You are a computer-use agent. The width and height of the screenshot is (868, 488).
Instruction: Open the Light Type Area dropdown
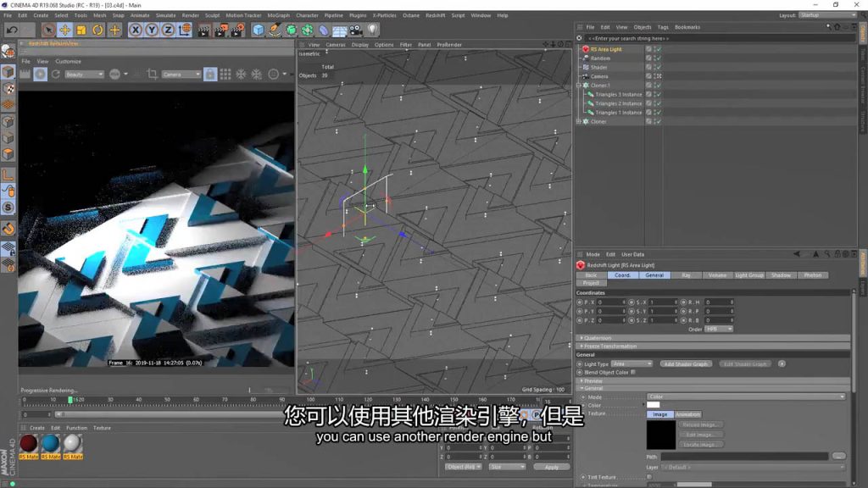point(632,364)
